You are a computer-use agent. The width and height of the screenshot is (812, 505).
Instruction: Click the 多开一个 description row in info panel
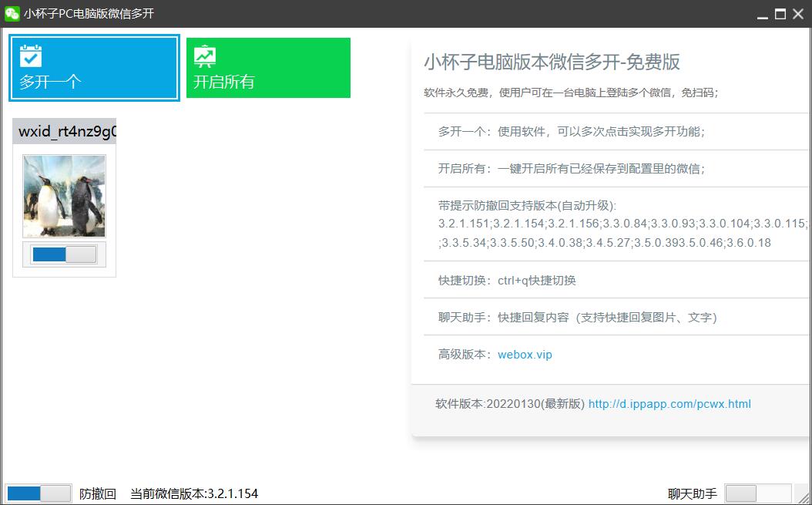pos(616,132)
